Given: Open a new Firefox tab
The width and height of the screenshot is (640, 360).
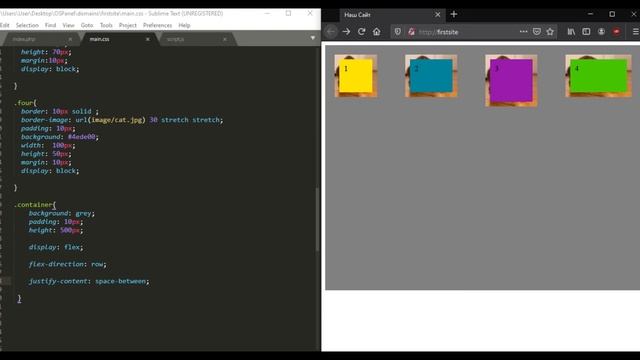Looking at the screenshot, I should (x=454, y=14).
